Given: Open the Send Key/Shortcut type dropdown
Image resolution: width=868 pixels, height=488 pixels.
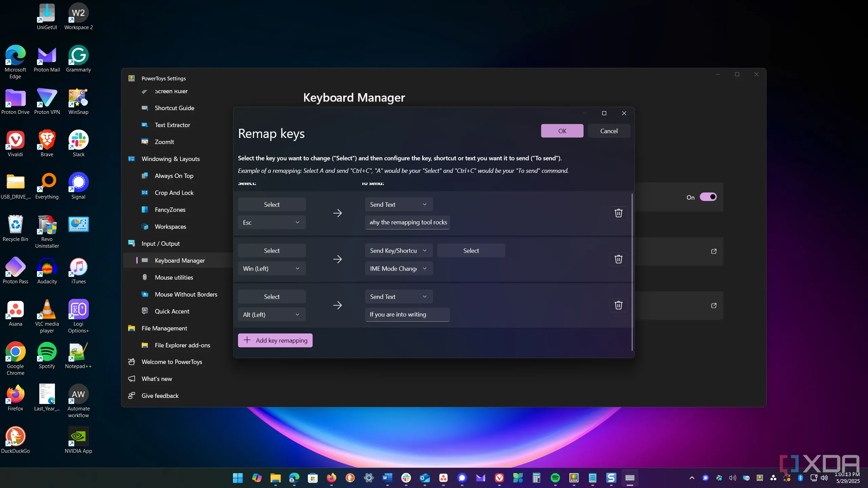Looking at the screenshot, I should click(x=398, y=251).
